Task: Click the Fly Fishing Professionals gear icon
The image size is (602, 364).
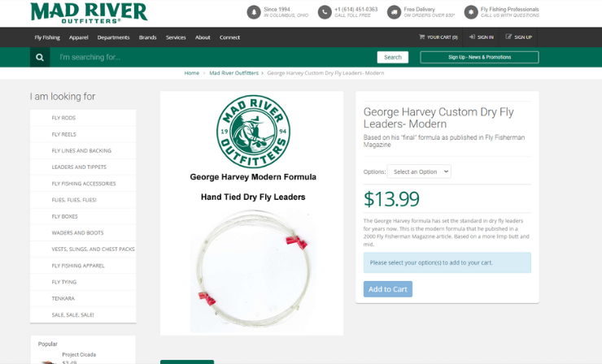Action: point(471,12)
